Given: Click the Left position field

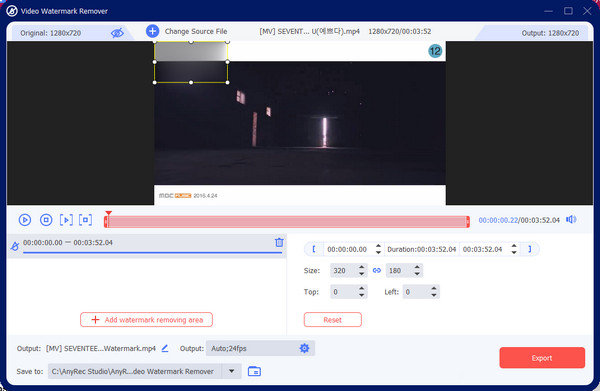Looking at the screenshot, I should (x=416, y=292).
